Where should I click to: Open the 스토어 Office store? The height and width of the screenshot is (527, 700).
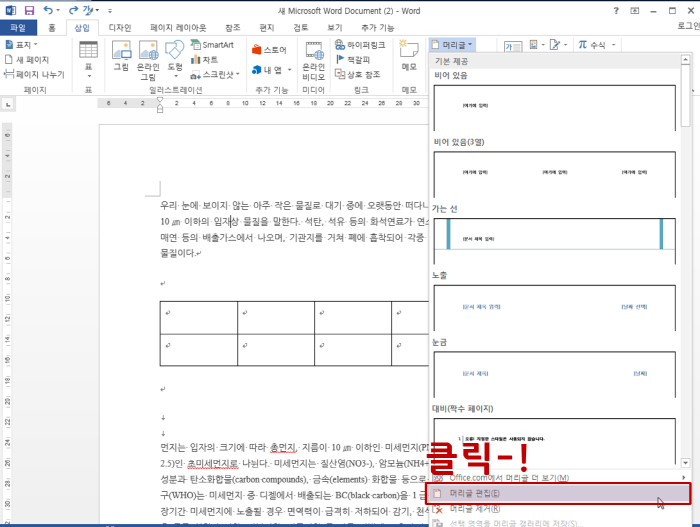(x=269, y=50)
